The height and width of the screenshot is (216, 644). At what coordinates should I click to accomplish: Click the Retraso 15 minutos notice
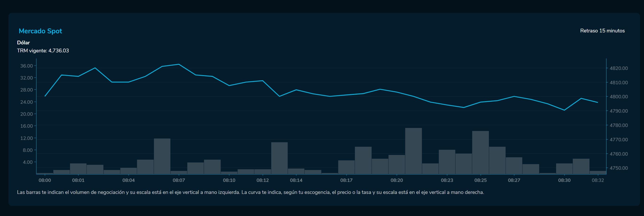click(602, 31)
